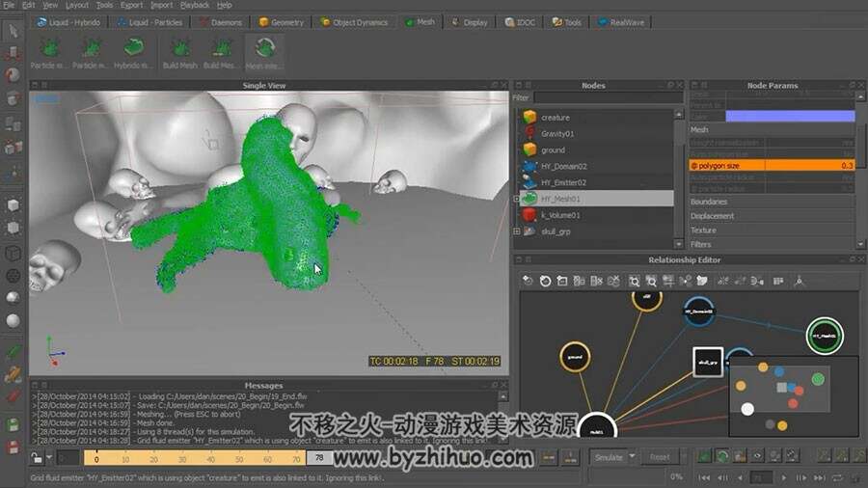Expand the Filters section in Node Params
The height and width of the screenshot is (488, 868).
tap(772, 244)
